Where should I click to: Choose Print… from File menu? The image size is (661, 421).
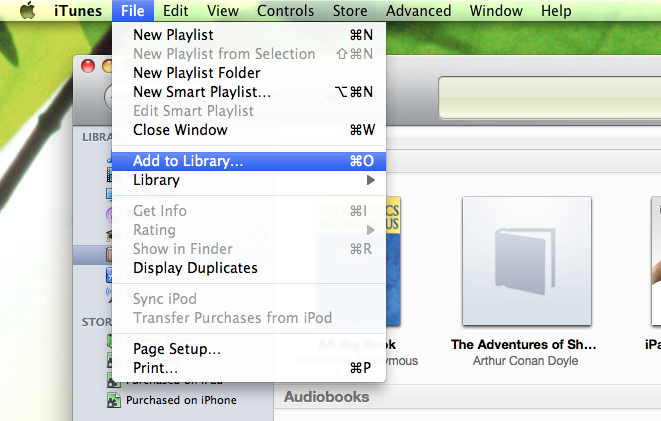[x=249, y=368]
